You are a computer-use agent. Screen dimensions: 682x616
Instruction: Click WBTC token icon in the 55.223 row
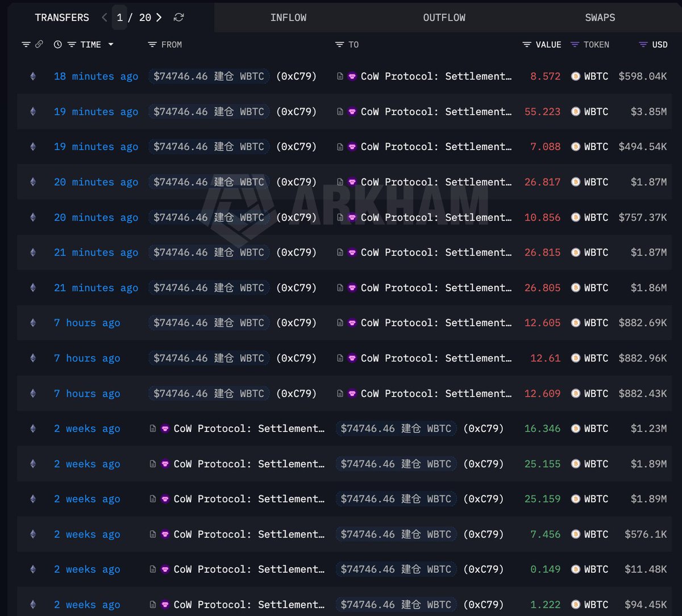(575, 111)
